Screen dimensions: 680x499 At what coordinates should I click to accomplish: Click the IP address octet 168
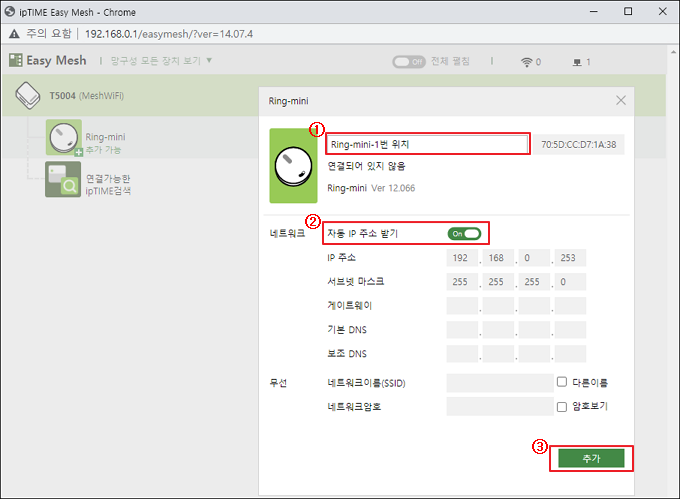[498, 258]
